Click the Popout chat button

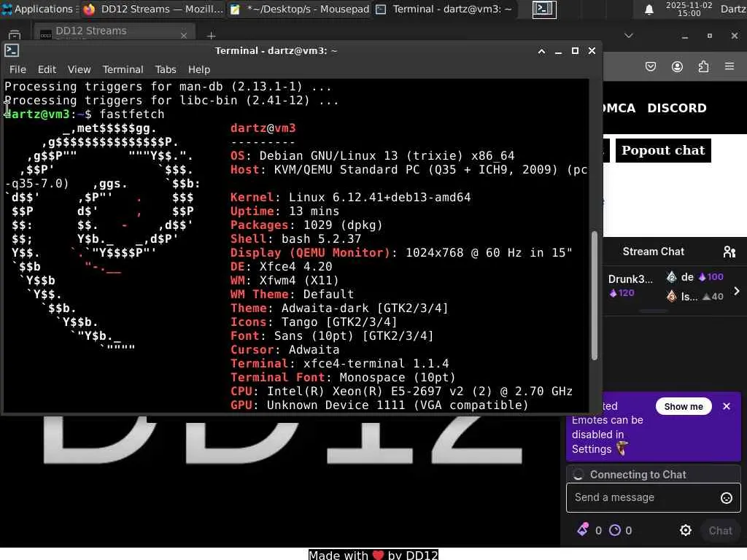(663, 150)
